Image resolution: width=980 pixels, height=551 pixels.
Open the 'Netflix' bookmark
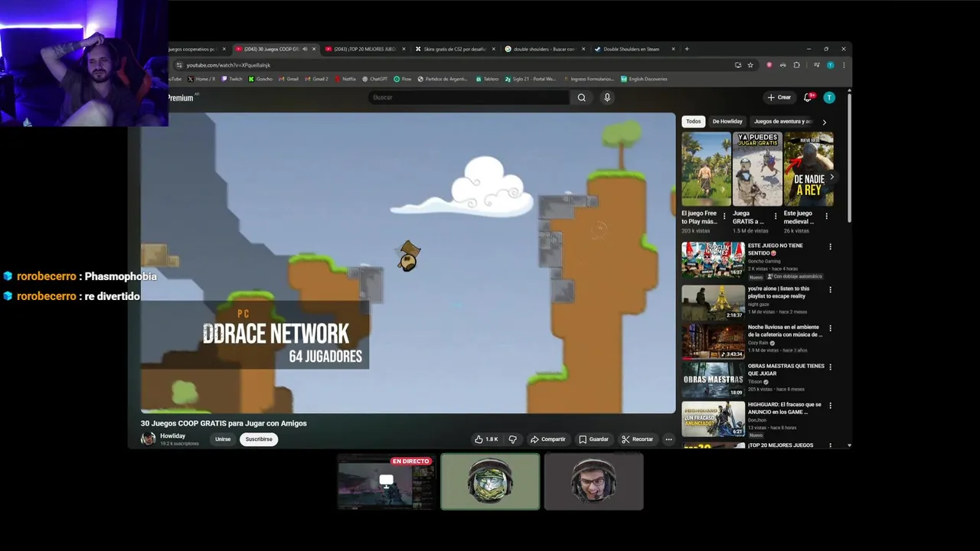pyautogui.click(x=345, y=79)
